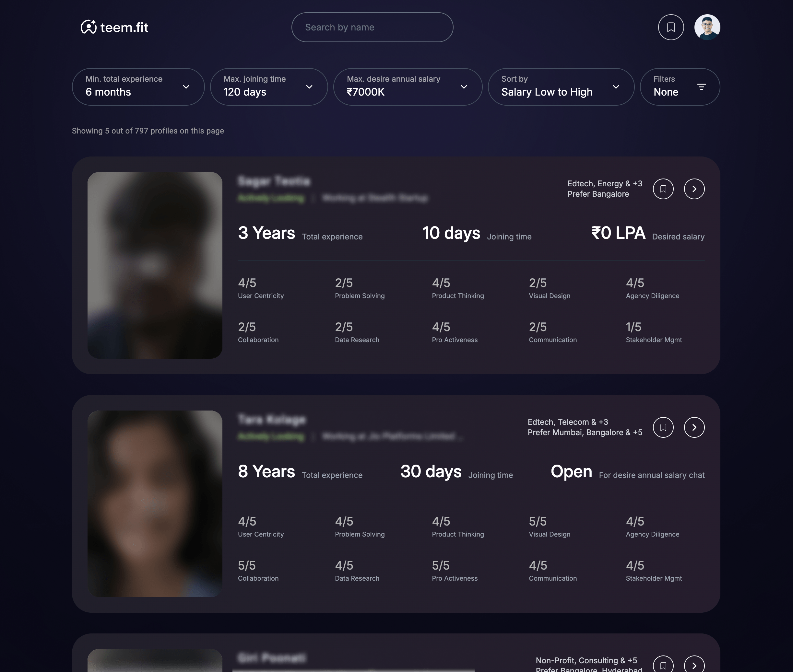Viewport: 793px width, 672px height.
Task: Click Showing 5 out of 797 profiles text
Action: point(148,131)
